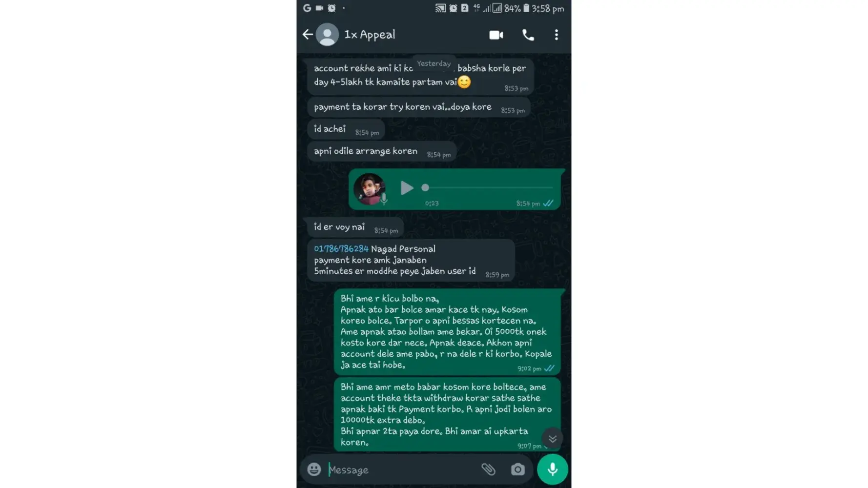Screen dimensions: 868x488
Task: Select the "id er voy nai" message
Action: coord(355,227)
